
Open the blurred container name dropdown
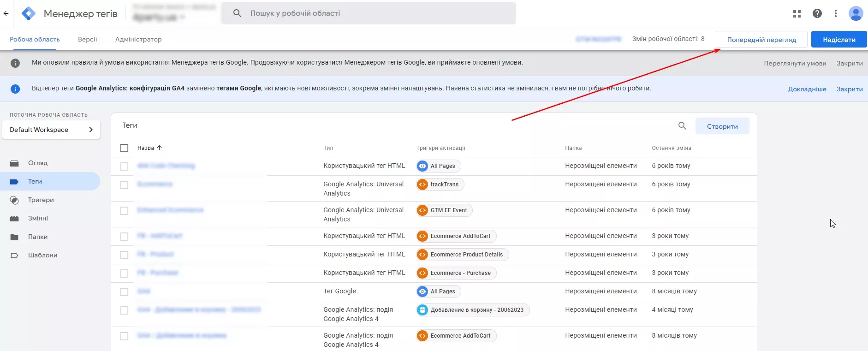pos(159,18)
